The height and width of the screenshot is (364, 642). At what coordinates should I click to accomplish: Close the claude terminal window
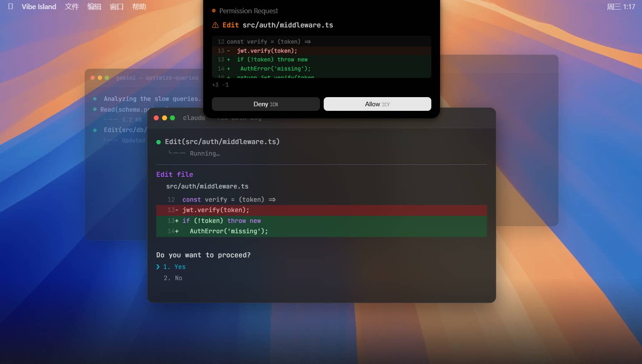(156, 118)
